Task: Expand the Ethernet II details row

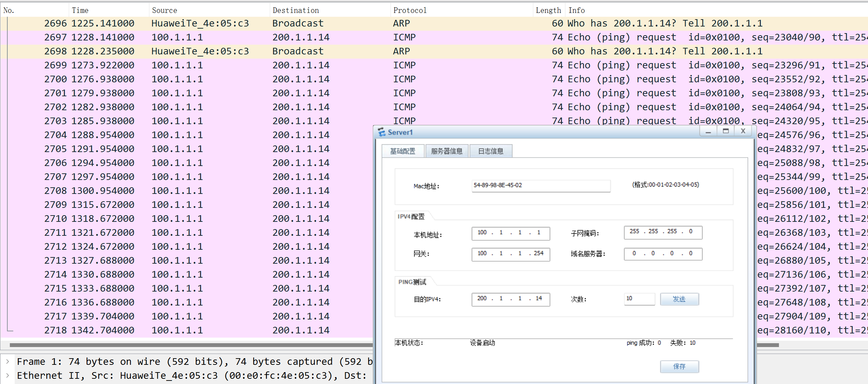Action: (x=8, y=376)
